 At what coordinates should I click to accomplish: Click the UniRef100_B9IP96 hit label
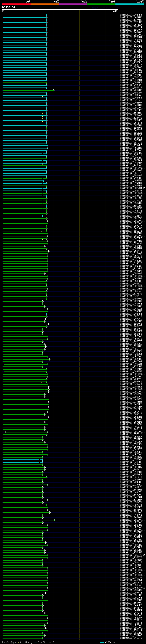click(131, 213)
